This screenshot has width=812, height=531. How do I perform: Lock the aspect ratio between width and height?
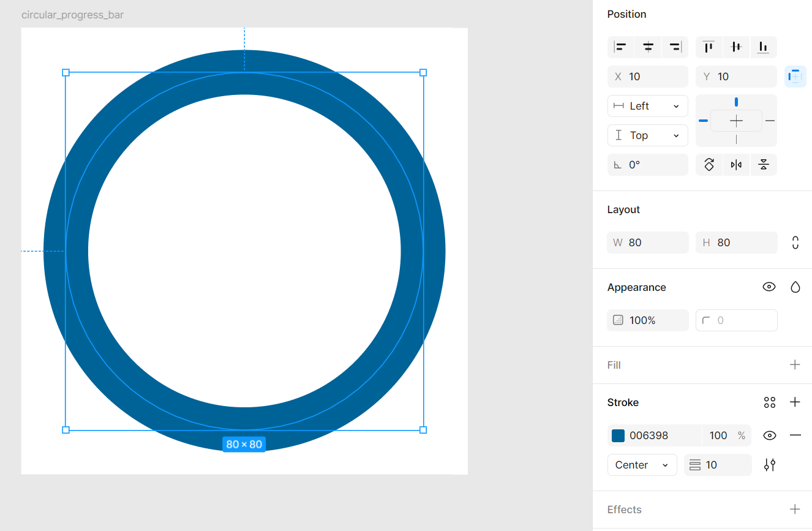click(795, 243)
